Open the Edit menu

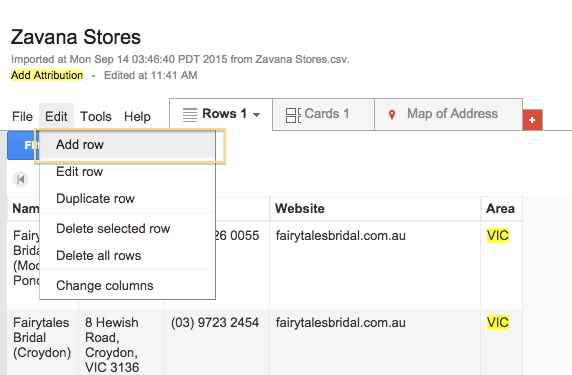pyautogui.click(x=56, y=117)
